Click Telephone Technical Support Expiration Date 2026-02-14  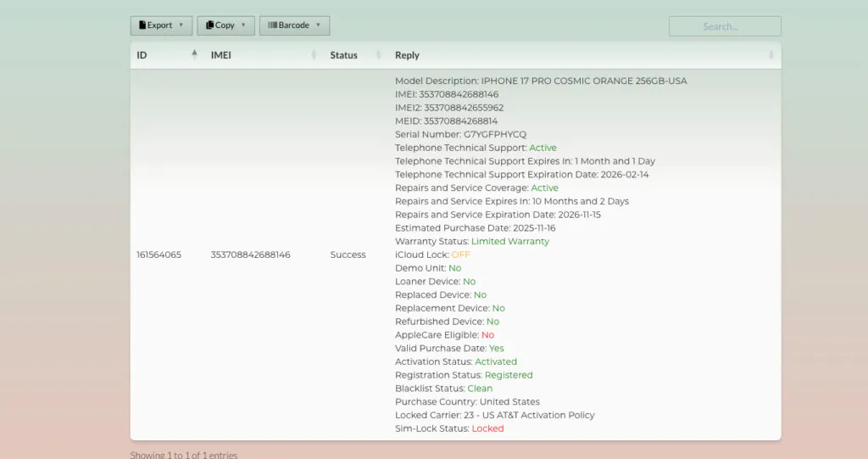(521, 175)
